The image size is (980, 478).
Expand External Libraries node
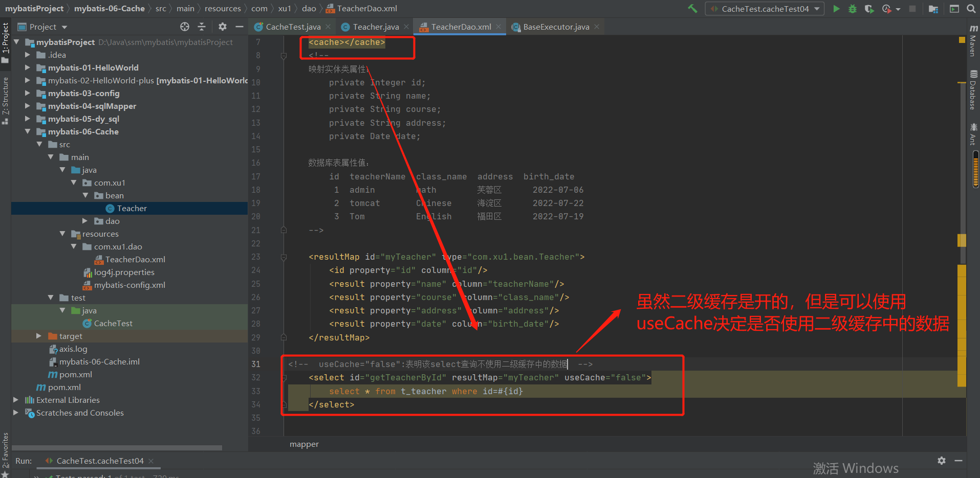point(16,400)
